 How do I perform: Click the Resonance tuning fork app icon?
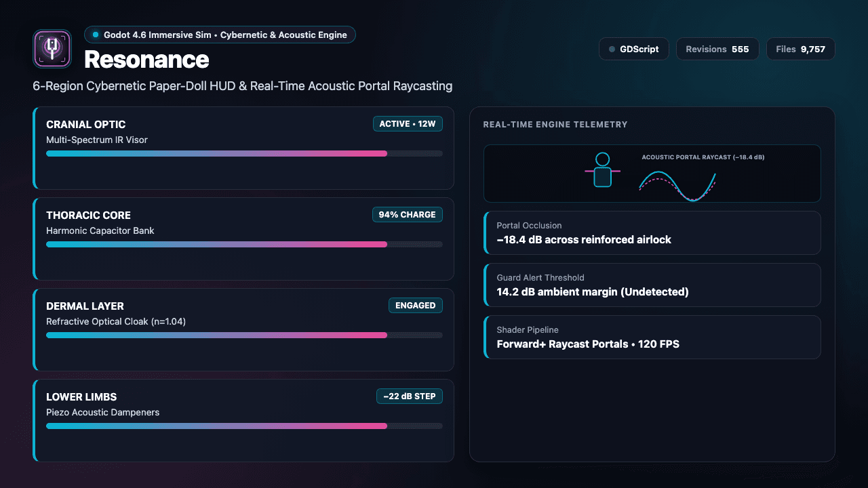[x=52, y=49]
